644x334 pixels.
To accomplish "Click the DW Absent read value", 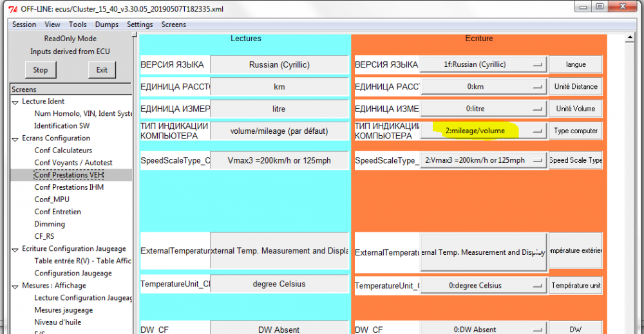I will (279, 329).
